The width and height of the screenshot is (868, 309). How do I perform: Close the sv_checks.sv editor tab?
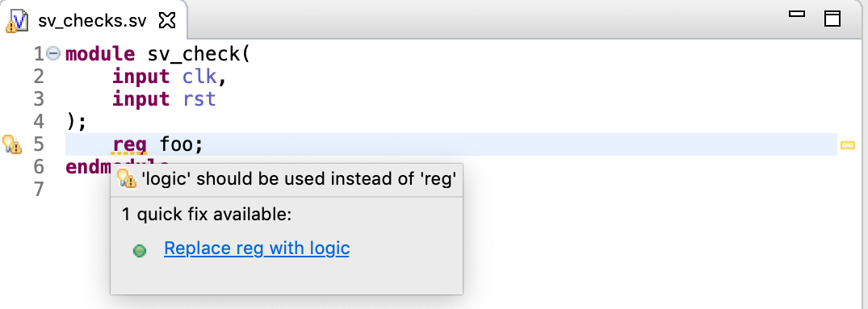(167, 22)
